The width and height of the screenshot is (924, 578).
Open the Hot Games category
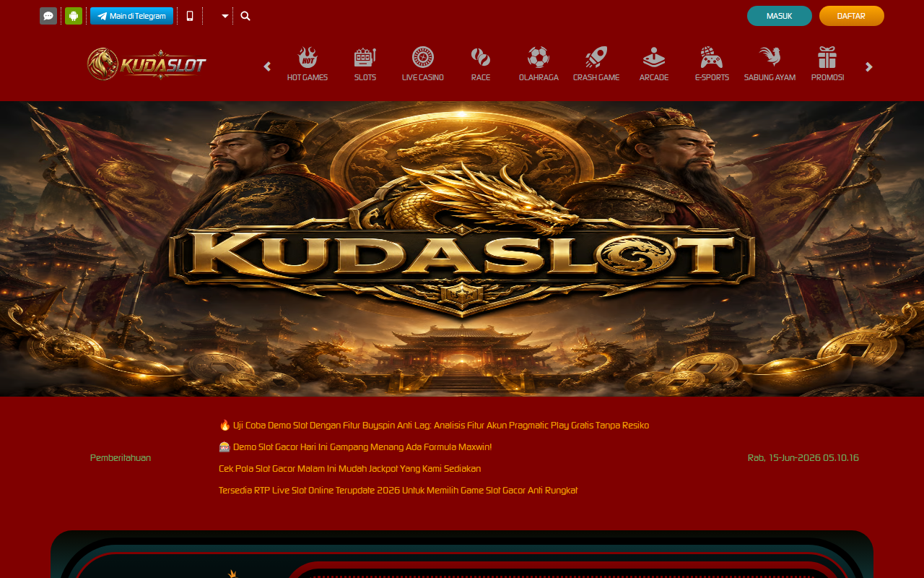(x=308, y=64)
